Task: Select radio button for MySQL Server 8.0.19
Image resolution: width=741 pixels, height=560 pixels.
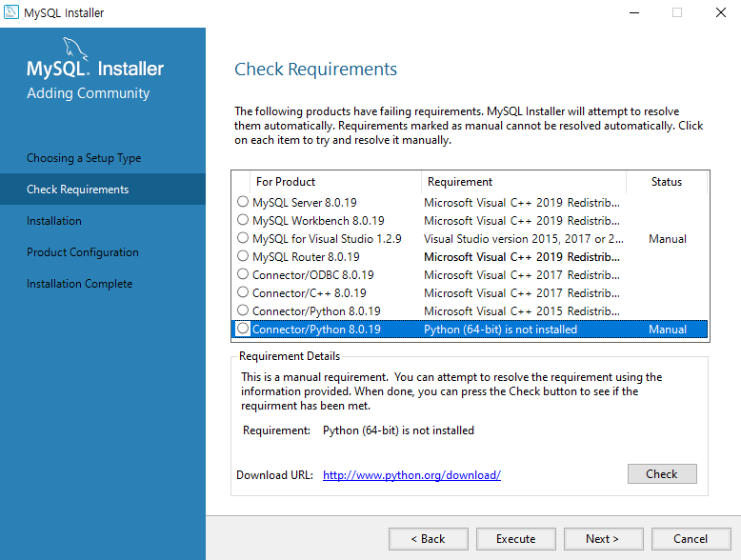Action: point(243,202)
